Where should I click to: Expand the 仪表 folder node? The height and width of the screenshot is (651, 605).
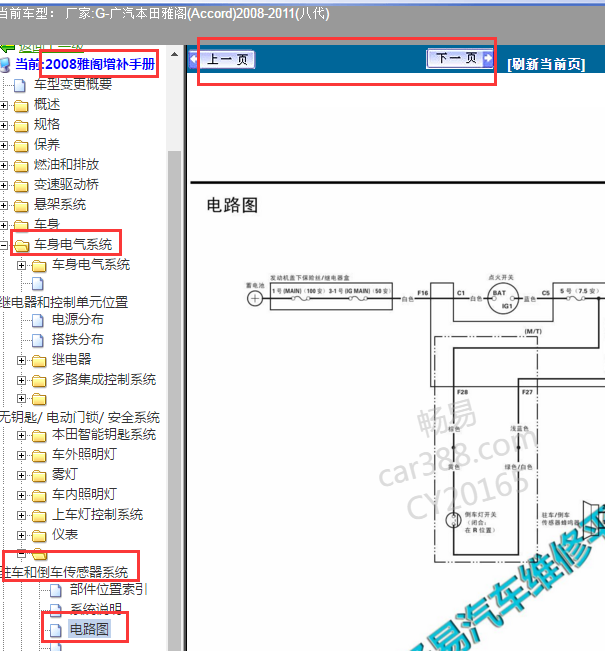[21, 535]
